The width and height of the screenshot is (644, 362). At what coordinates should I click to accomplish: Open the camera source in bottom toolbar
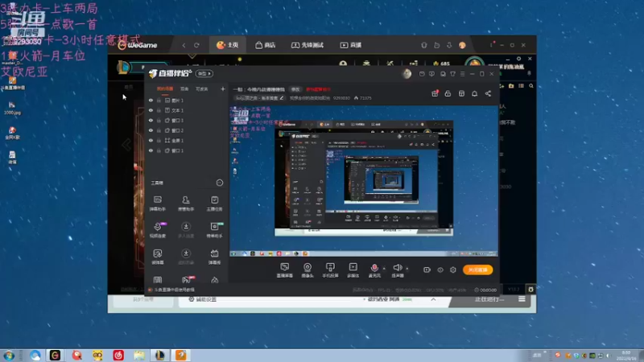coord(308,270)
